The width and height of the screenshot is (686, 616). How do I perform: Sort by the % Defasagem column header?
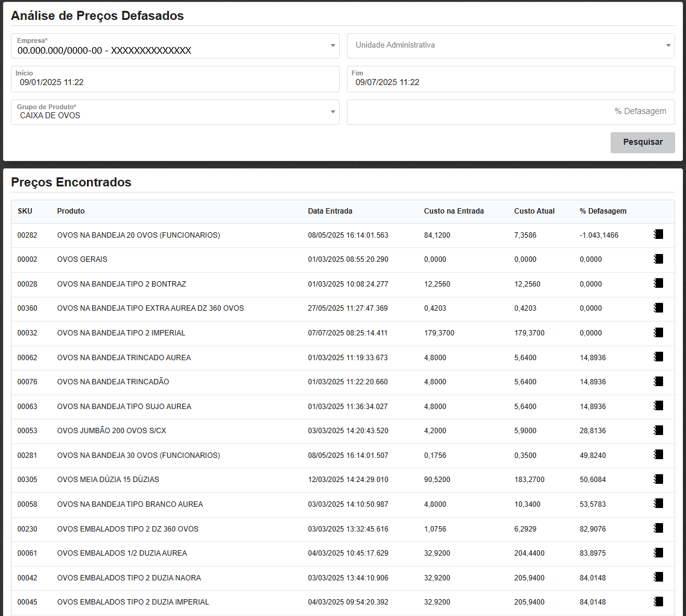coord(603,211)
